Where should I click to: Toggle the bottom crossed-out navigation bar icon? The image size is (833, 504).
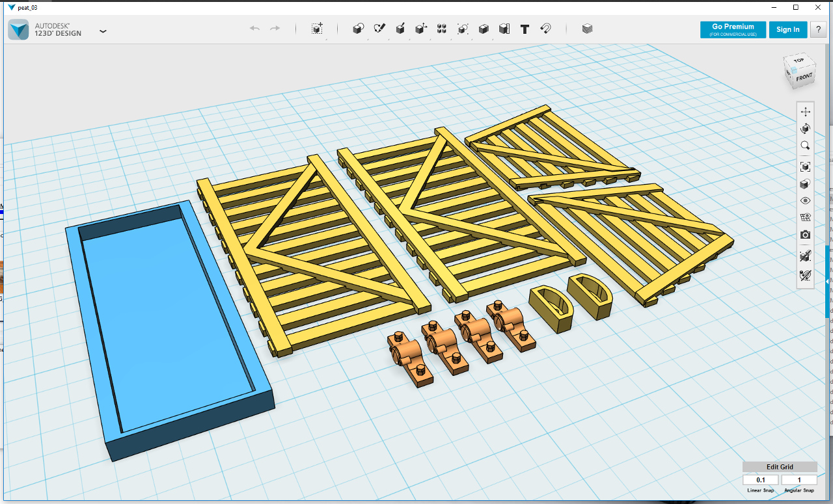[806, 275]
